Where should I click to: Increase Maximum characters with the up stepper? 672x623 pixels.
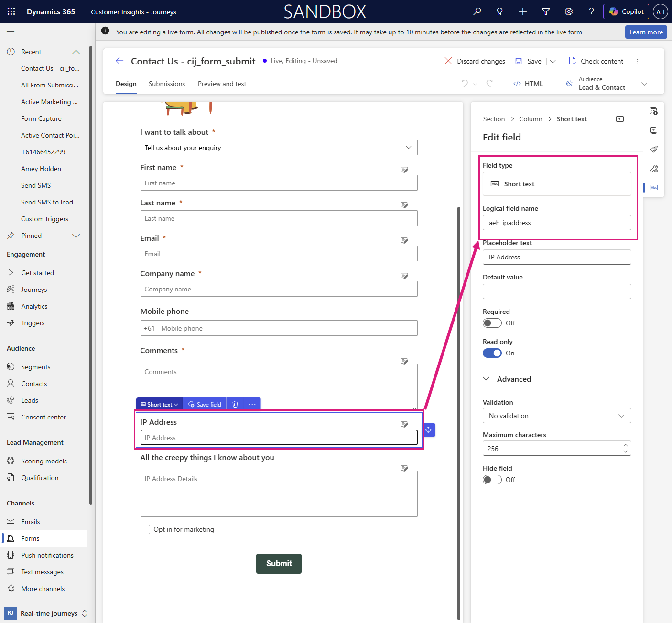626,445
